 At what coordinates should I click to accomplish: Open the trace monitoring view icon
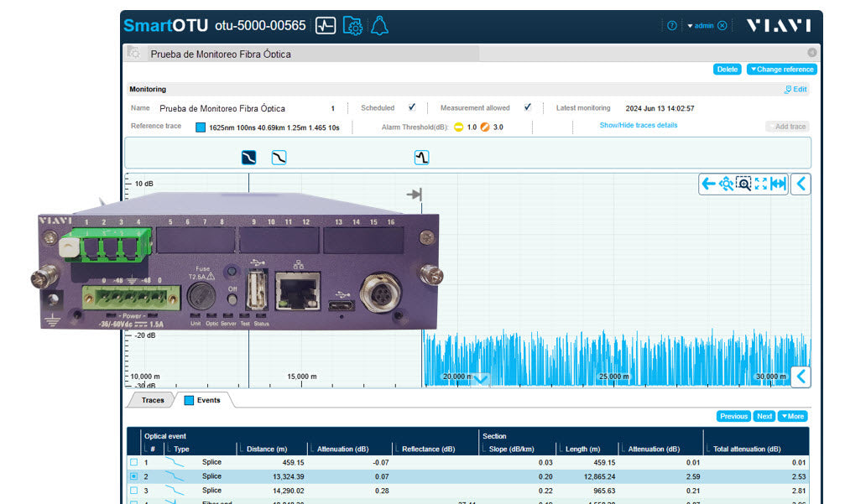point(326,26)
